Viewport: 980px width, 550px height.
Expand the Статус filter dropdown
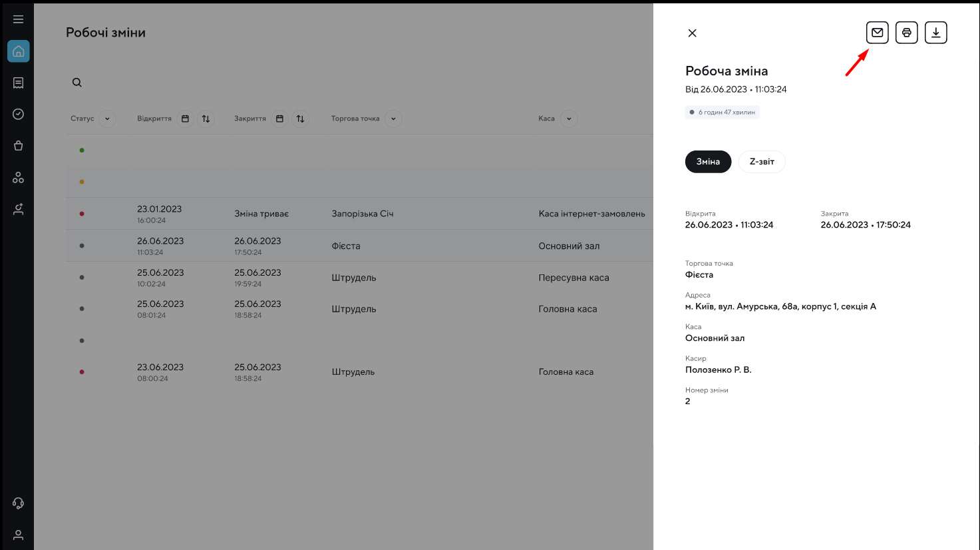click(x=107, y=119)
